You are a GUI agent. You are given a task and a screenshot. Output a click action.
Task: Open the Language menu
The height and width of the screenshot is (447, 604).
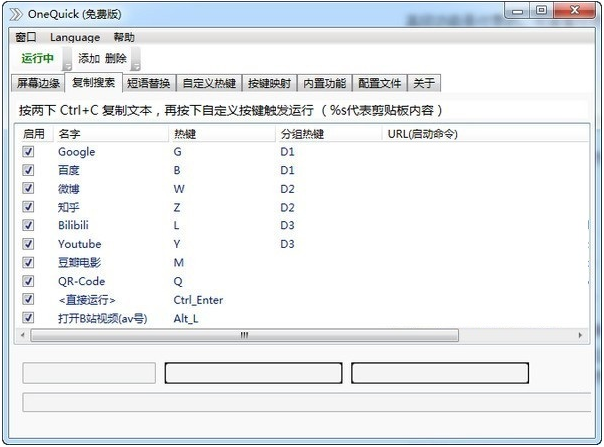pos(75,37)
